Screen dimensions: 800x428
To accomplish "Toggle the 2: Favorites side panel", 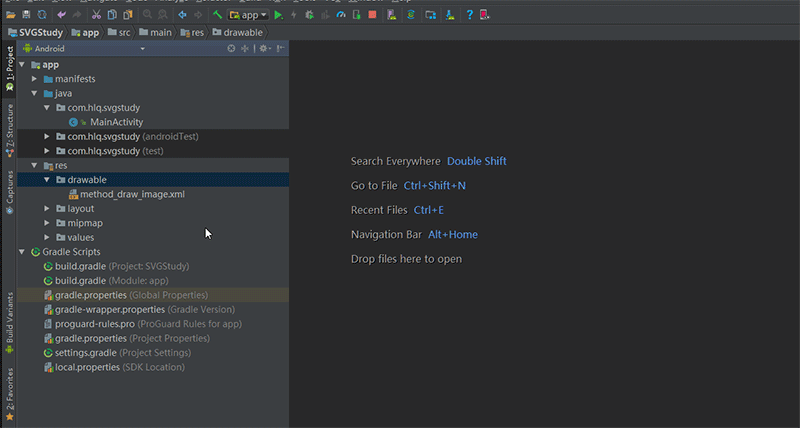I will click(x=9, y=393).
